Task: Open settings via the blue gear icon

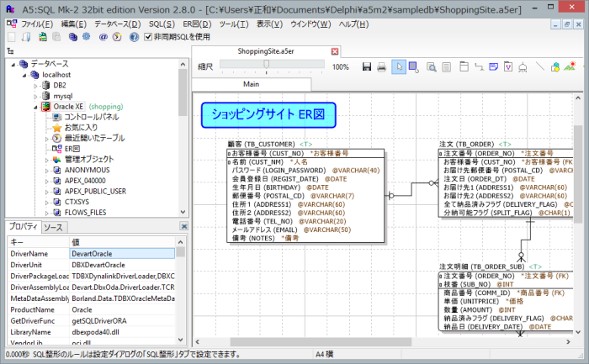Action: (87, 36)
